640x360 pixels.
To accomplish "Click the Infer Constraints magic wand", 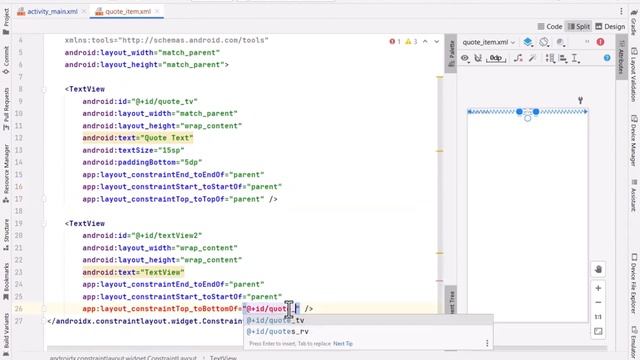I will (x=532, y=58).
